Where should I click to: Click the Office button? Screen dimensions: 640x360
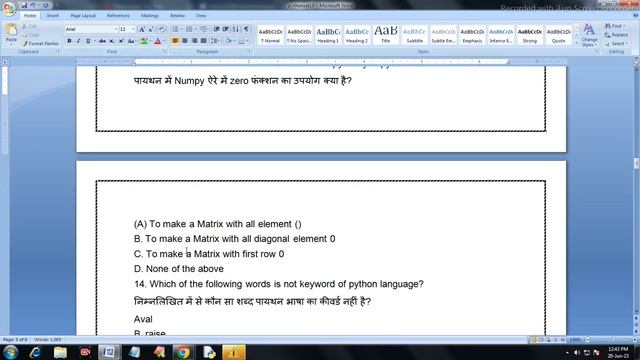(x=9, y=8)
